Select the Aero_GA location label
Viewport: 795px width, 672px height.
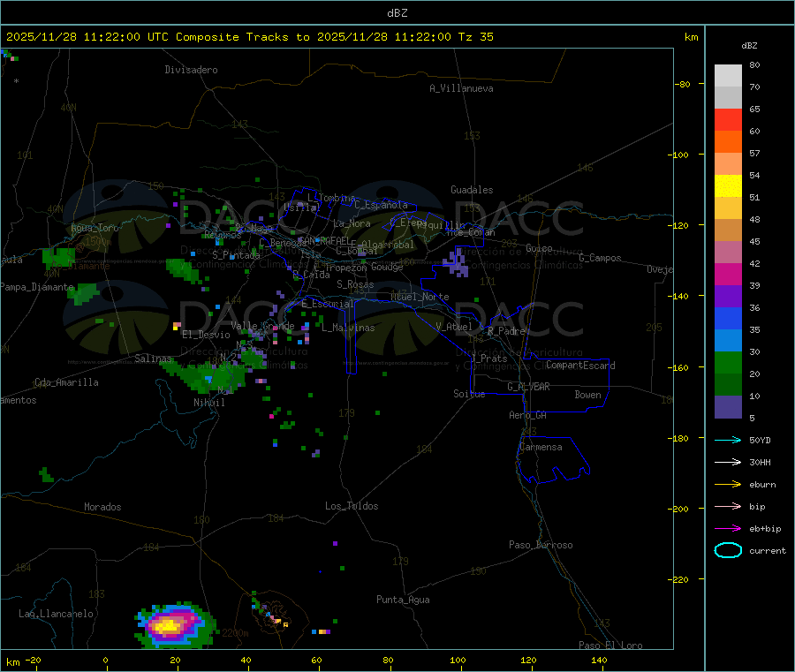pyautogui.click(x=527, y=415)
